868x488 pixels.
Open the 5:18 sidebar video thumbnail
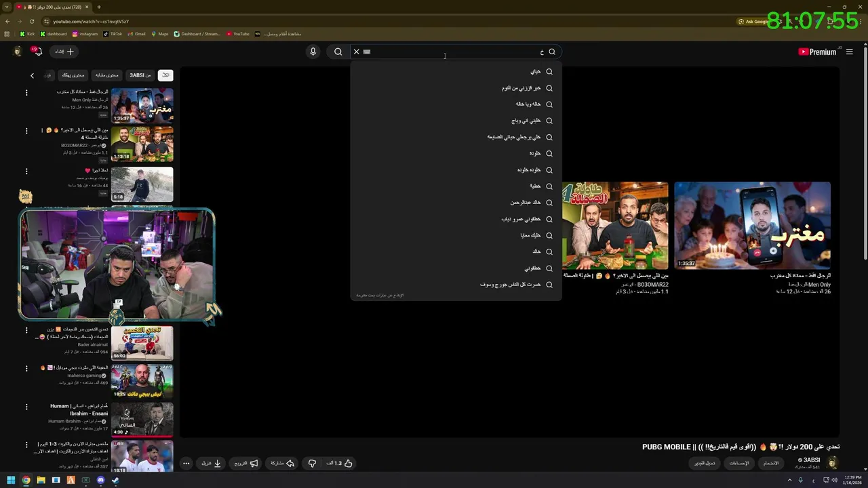click(142, 184)
